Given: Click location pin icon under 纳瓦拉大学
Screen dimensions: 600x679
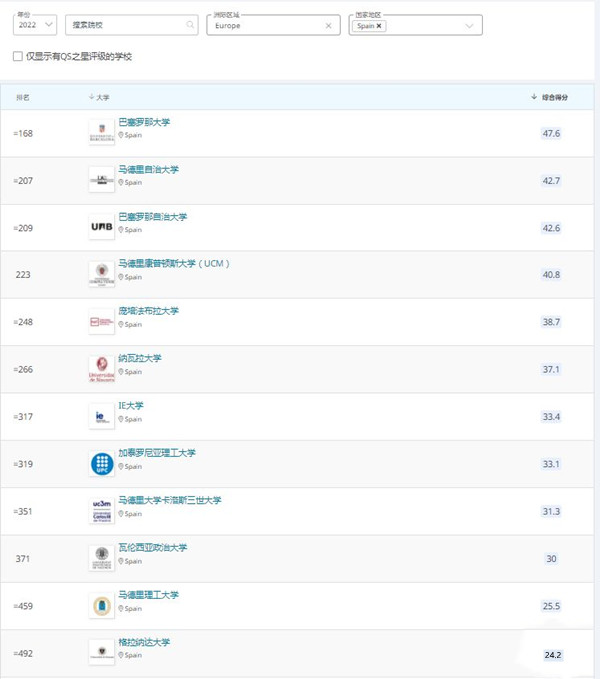Looking at the screenshot, I should [121, 372].
